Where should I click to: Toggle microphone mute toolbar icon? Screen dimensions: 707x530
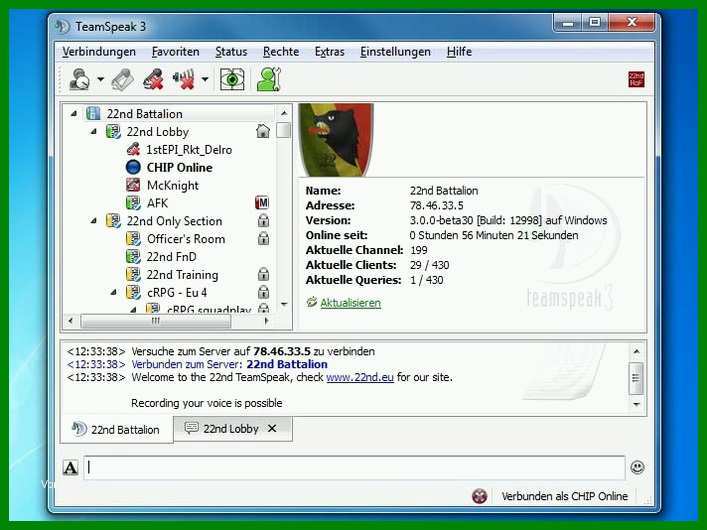pos(153,79)
